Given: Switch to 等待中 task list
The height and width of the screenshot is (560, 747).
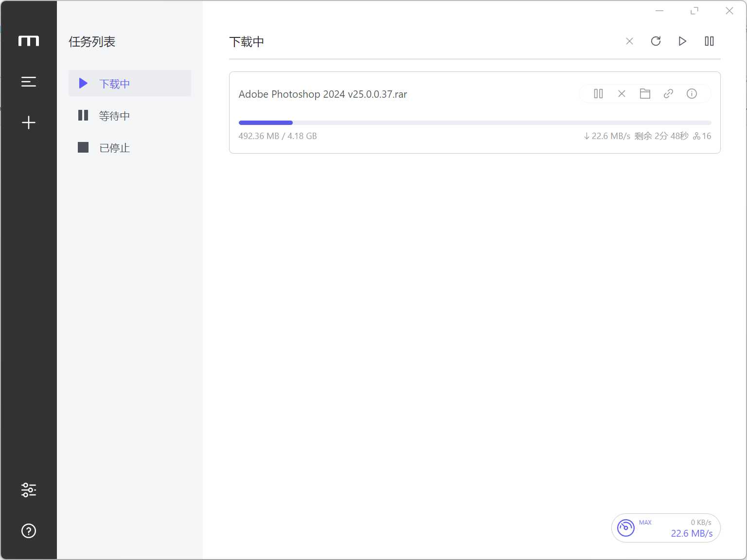Looking at the screenshot, I should [130, 115].
